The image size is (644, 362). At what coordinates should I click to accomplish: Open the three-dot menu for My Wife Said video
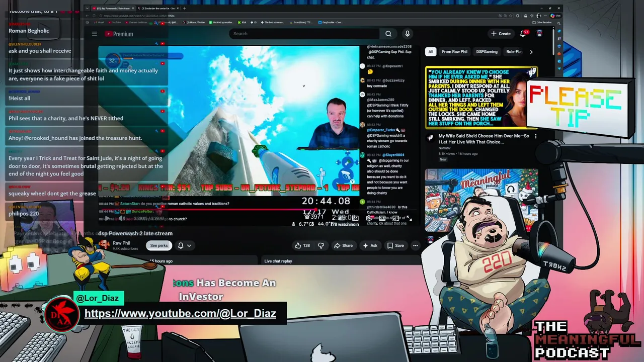tap(535, 136)
